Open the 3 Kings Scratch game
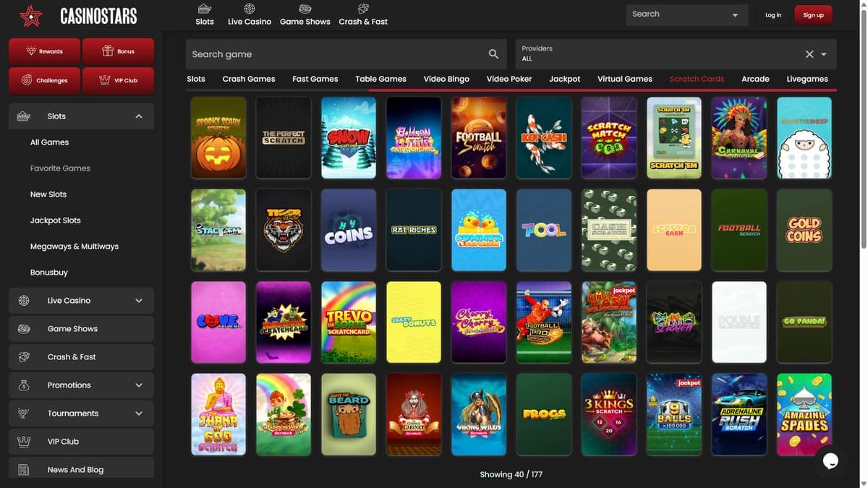868x488 pixels. [609, 414]
